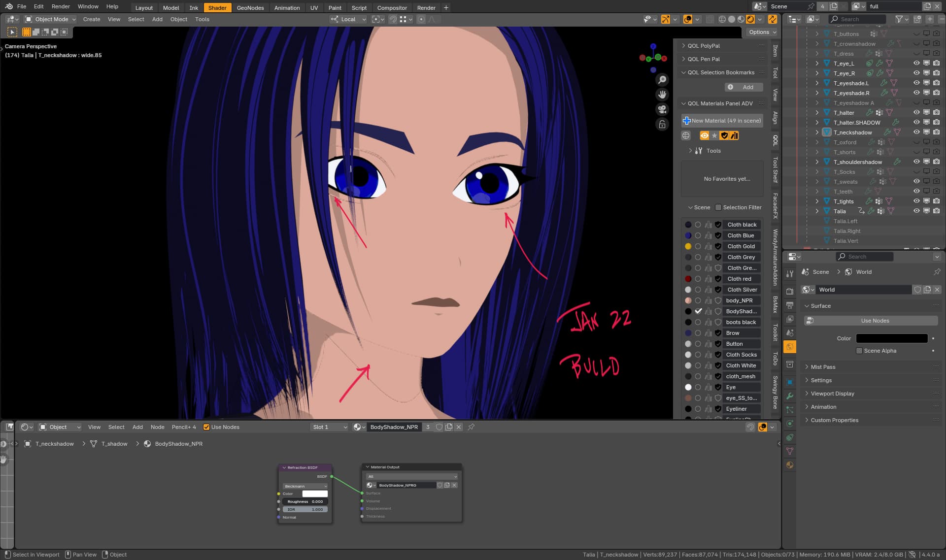Toggle the BodyShad... material checkmark
Screen dimensions: 946x560
tap(698, 311)
